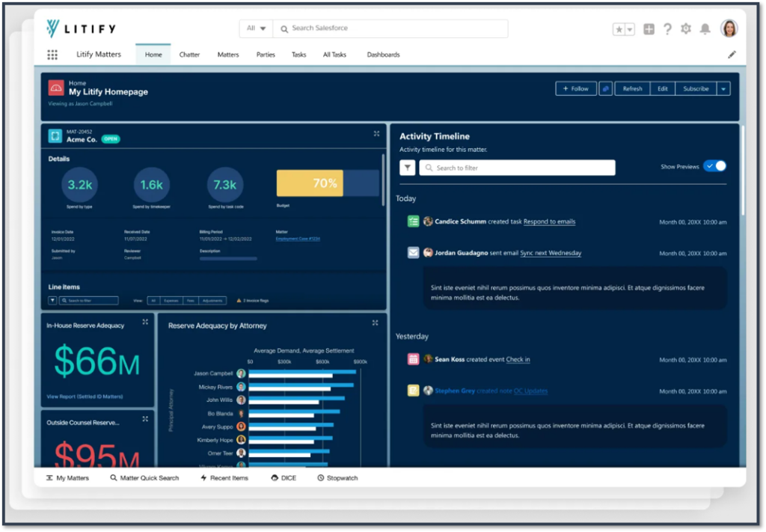Open the All search scope dropdown
This screenshot has height=532, width=766.
[x=256, y=28]
